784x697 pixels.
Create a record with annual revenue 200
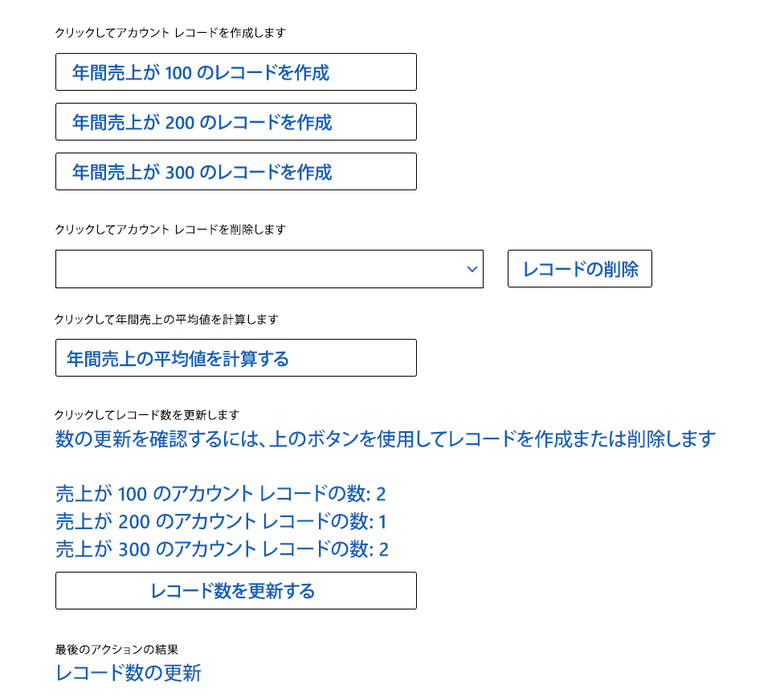(x=235, y=121)
